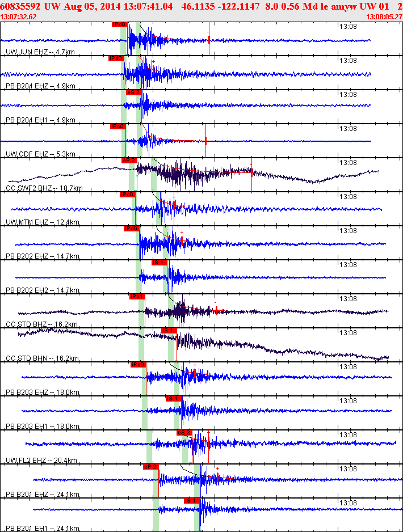Image resolution: width=403 pixels, height=532 pixels.
Task: Select the iPc0 pick flag on PB B203 EHZ
Action: (138, 365)
